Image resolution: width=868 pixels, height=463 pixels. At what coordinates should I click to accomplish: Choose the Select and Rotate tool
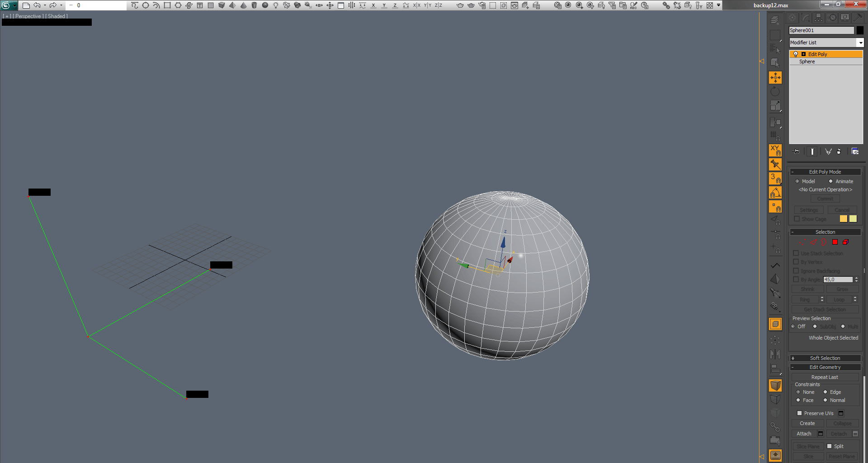775,92
